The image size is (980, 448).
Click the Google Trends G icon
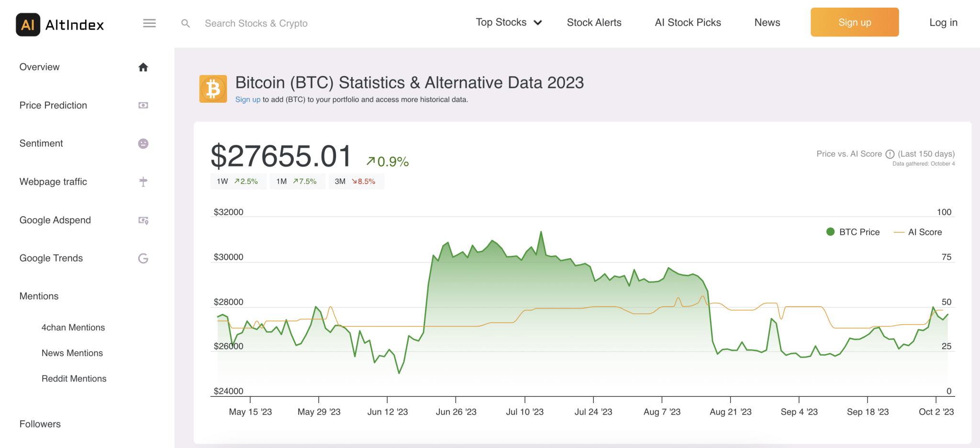[x=143, y=259]
